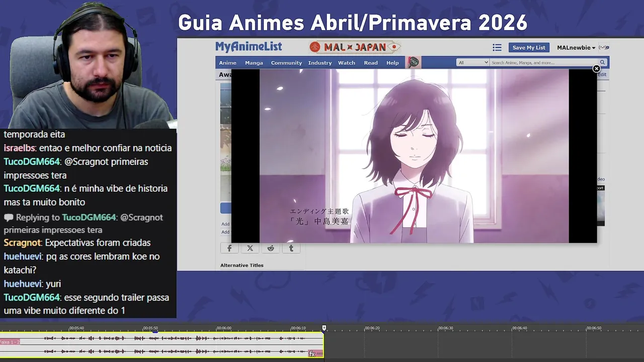The height and width of the screenshot is (362, 644).
Task: Open the Help menu
Action: tap(392, 63)
